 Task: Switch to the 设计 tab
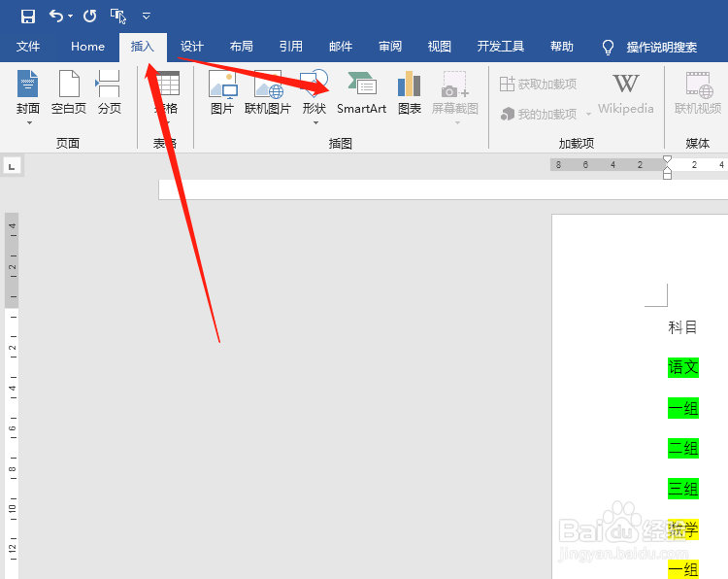coord(192,47)
